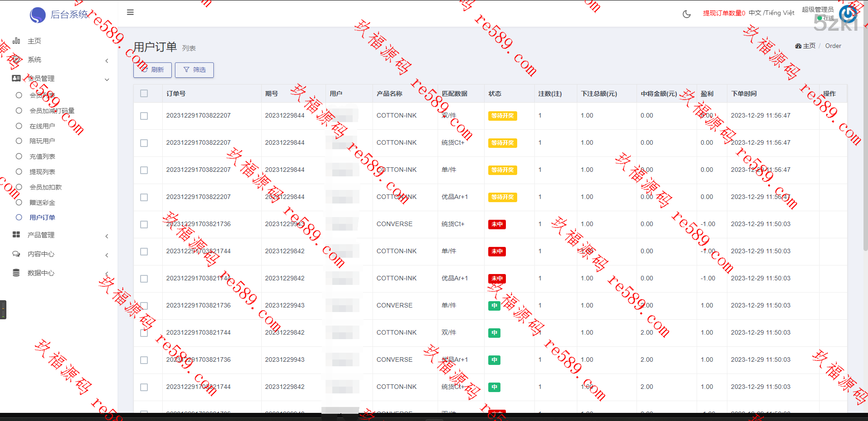Select the first order row checkbox
This screenshot has width=868, height=421.
(x=144, y=116)
